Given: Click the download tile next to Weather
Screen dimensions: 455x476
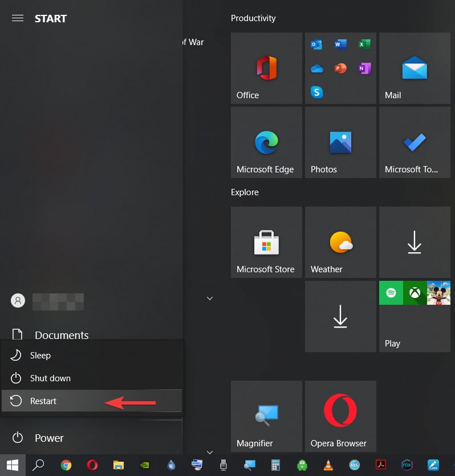Looking at the screenshot, I should point(415,242).
